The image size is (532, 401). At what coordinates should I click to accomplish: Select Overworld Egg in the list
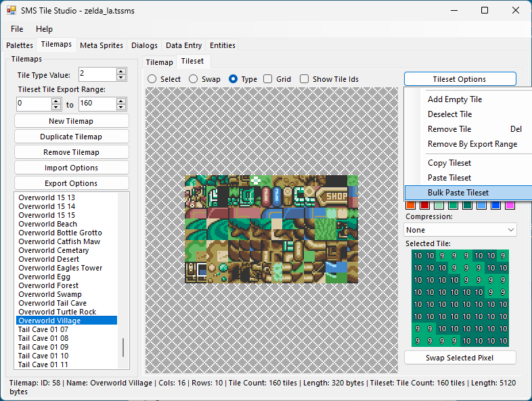pos(66,277)
